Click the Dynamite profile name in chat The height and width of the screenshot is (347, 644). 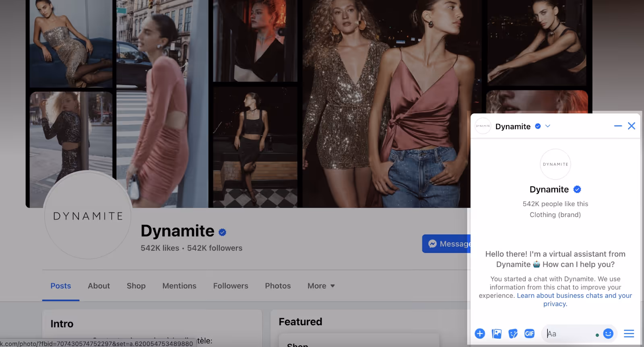tap(549, 190)
